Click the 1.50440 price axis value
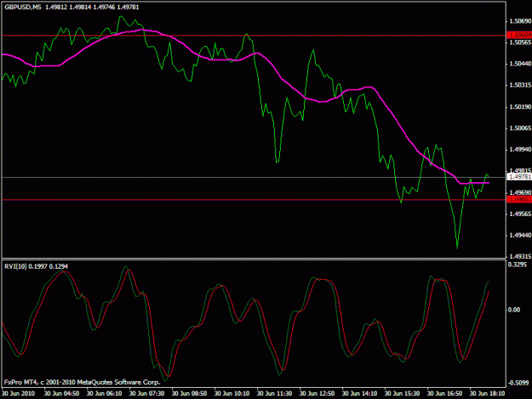The width and height of the screenshot is (532, 399). pyautogui.click(x=520, y=64)
